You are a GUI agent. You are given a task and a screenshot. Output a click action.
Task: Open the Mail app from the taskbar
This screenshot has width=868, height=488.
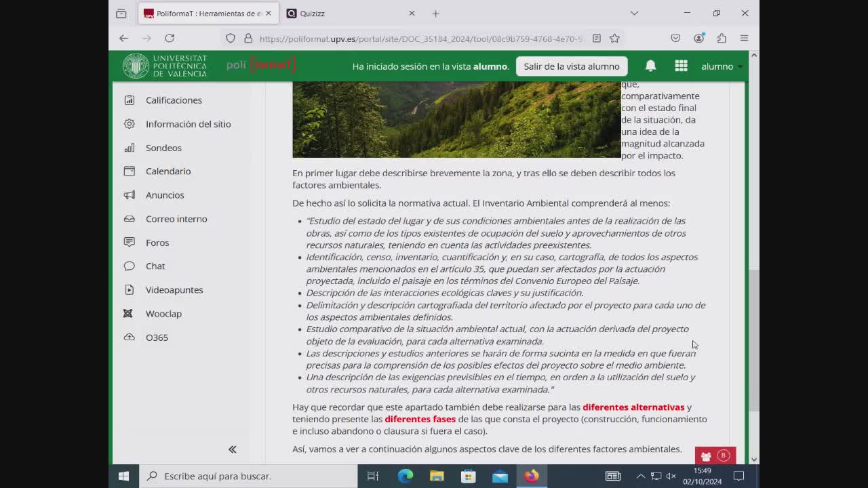point(500,476)
